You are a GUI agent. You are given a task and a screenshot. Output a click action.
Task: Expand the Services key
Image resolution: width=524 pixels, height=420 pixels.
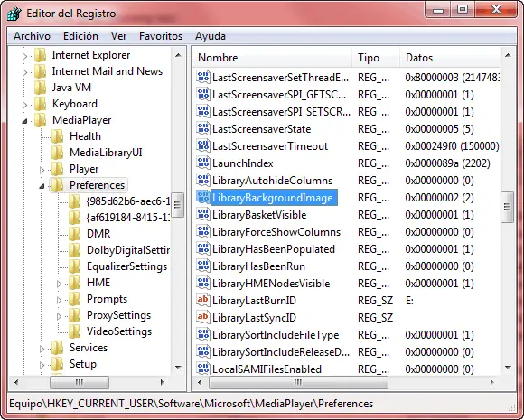[x=42, y=349]
